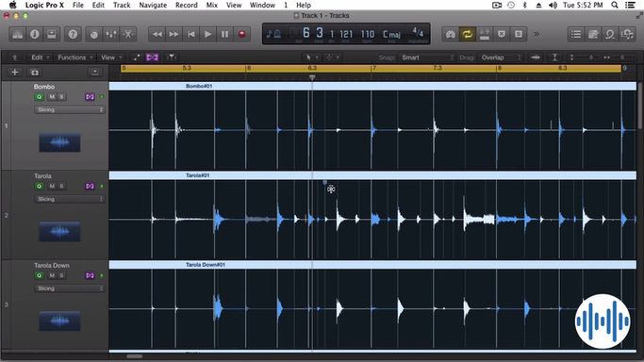Toggle purple Flex view button
This screenshot has width=644, height=362.
(152, 58)
